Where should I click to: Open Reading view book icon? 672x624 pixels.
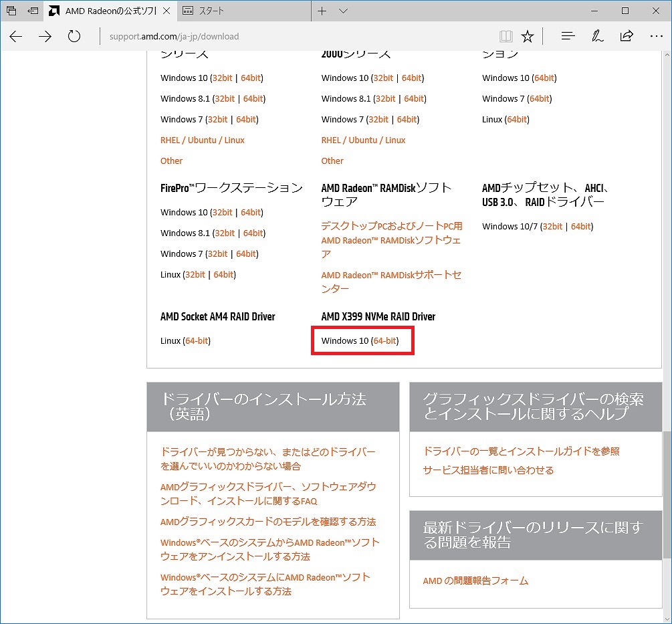506,36
